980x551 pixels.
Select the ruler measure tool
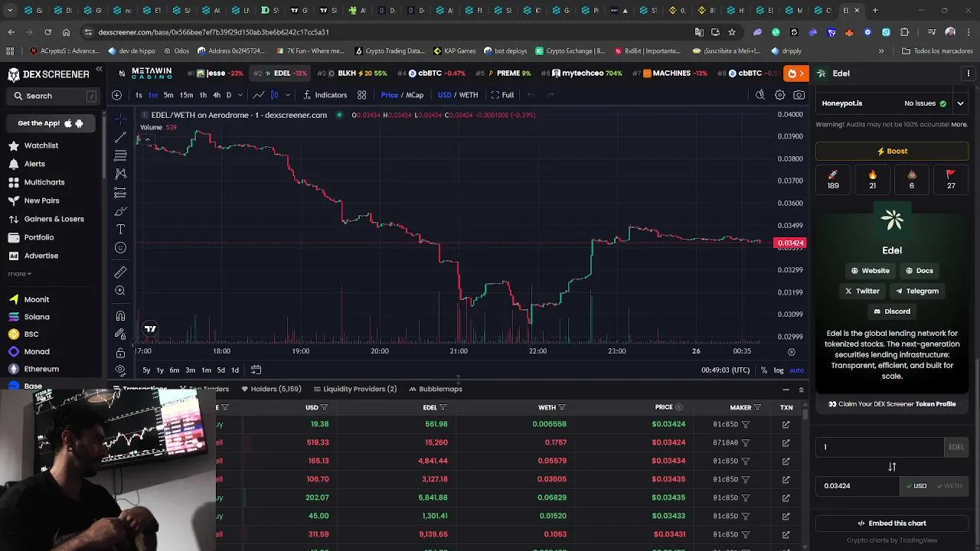(x=120, y=272)
